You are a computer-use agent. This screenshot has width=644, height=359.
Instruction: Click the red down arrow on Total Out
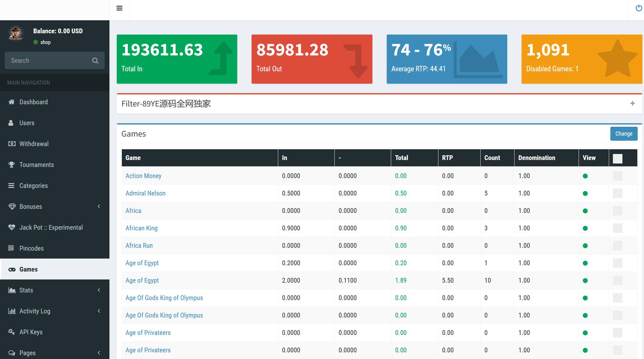point(356,61)
